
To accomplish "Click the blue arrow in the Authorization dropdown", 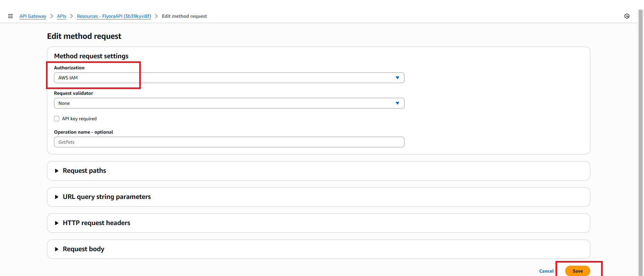I will click(397, 78).
